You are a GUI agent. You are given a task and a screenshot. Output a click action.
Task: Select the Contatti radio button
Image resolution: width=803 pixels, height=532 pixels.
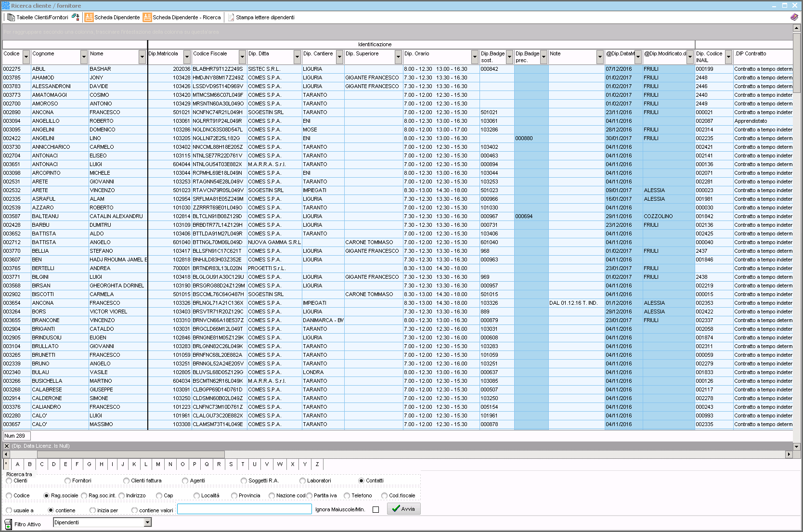tap(362, 480)
